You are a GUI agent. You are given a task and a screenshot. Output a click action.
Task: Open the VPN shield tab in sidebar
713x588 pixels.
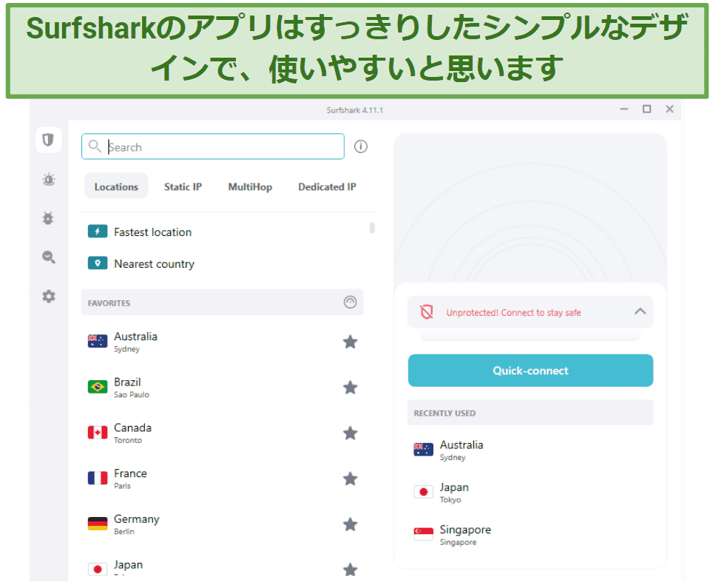48,140
